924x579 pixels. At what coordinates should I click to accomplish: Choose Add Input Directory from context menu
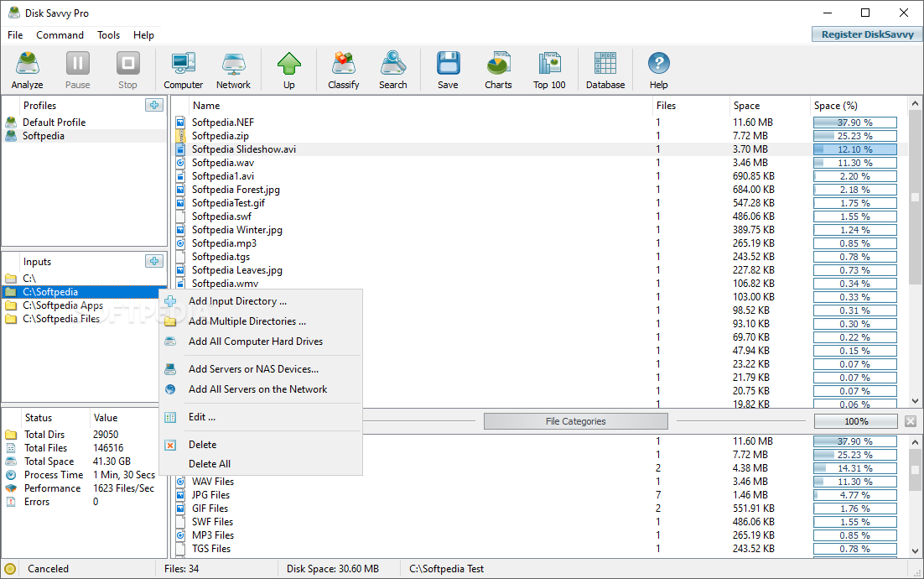261,301
